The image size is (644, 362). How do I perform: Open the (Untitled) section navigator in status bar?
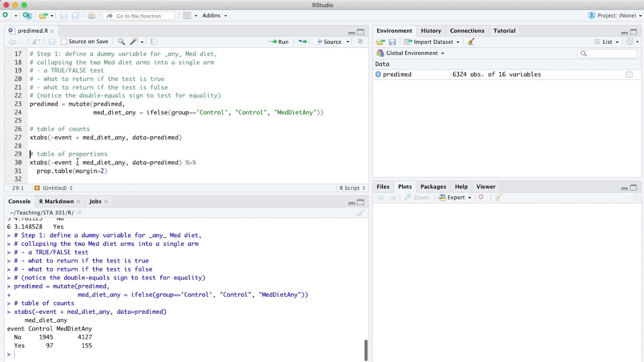click(54, 188)
